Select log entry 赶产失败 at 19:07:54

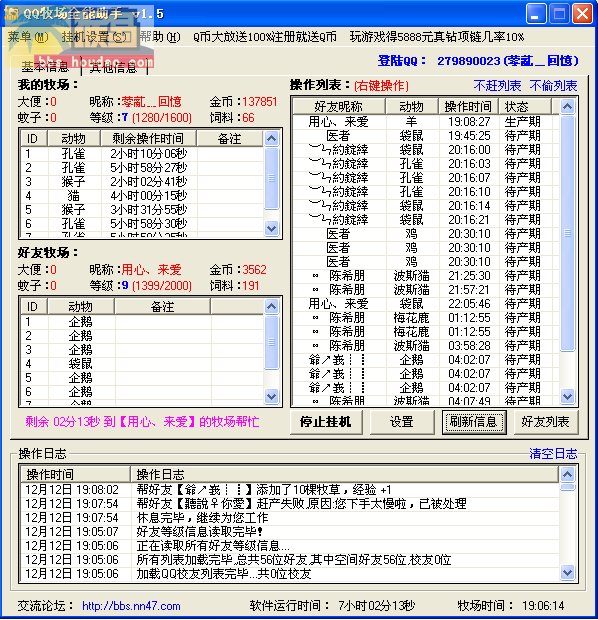(290, 504)
